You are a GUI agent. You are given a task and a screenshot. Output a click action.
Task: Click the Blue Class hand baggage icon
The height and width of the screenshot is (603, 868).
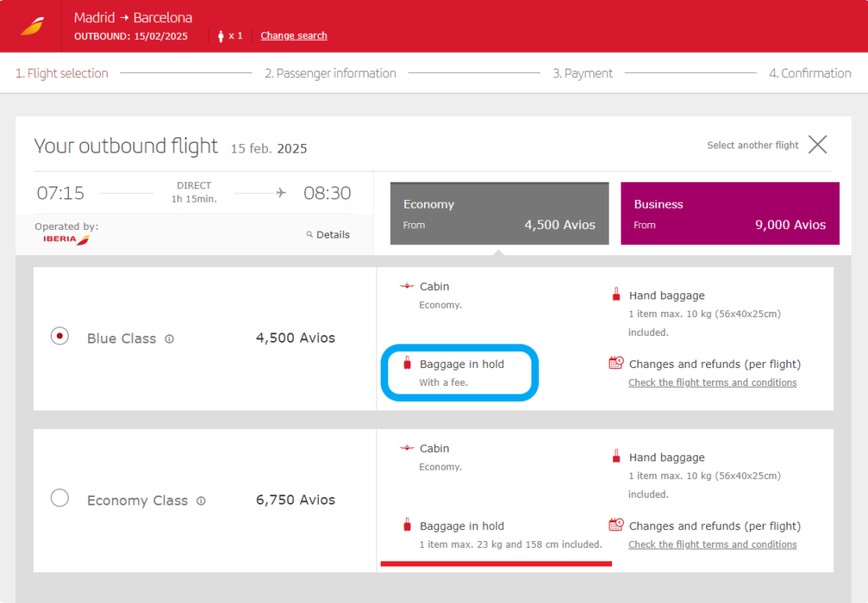pyautogui.click(x=616, y=295)
